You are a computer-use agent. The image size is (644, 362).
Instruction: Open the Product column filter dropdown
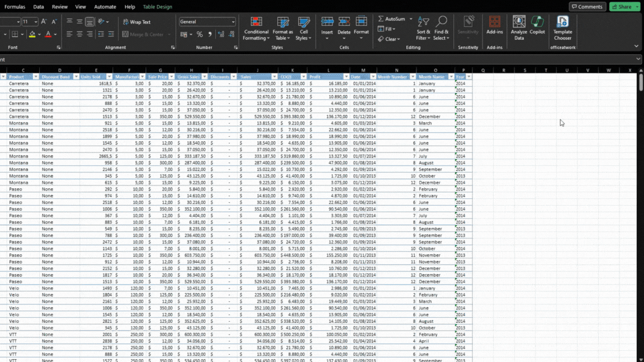click(36, 77)
